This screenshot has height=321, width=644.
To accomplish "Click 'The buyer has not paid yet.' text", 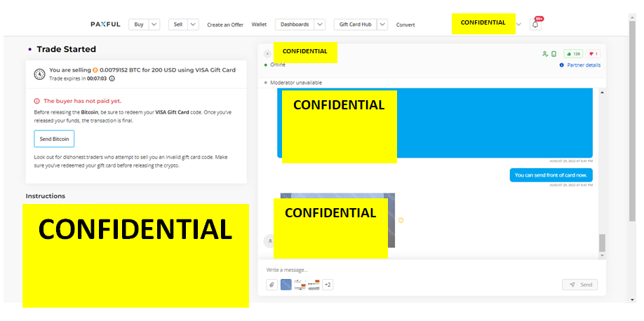I will point(83,101).
